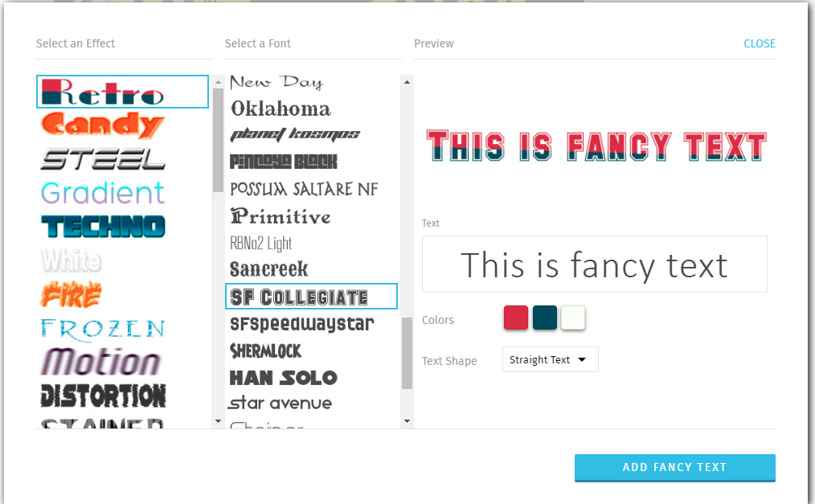The image size is (815, 504).
Task: Apply the TECHNO effect
Action: (103, 226)
